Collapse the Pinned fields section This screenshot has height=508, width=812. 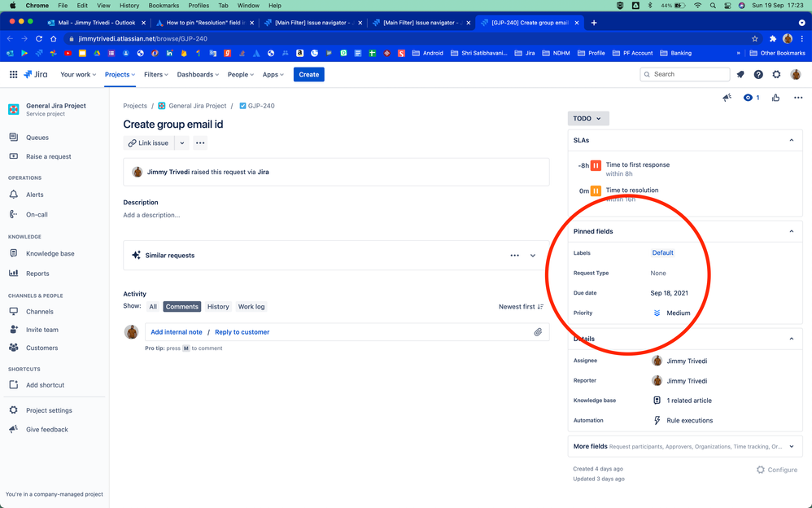[x=792, y=232]
